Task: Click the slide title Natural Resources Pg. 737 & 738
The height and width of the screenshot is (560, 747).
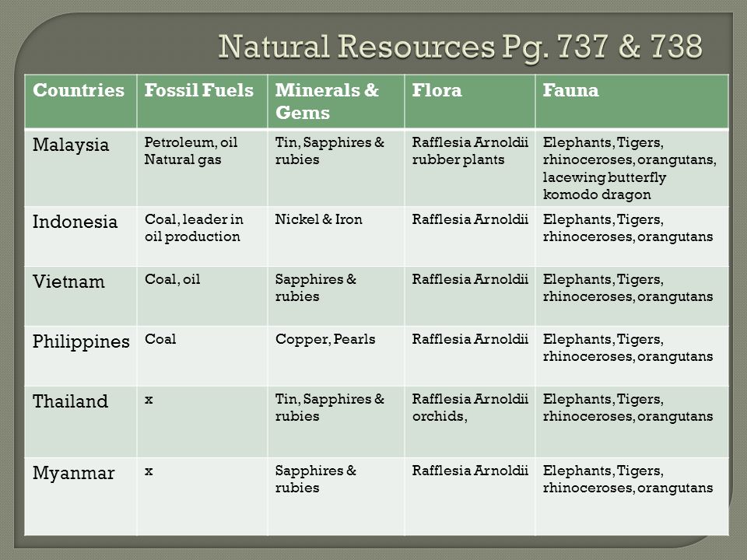Action: [x=460, y=48]
